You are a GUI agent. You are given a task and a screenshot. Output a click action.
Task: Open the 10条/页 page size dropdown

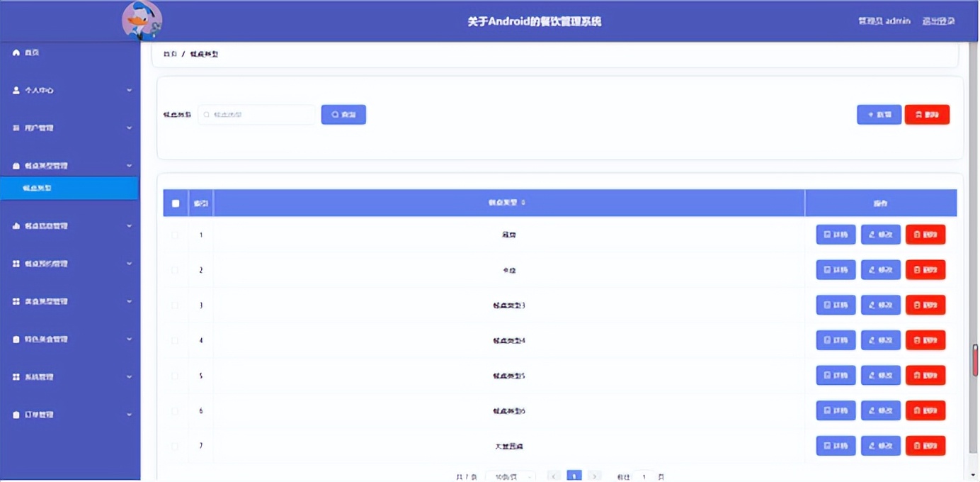coord(511,476)
